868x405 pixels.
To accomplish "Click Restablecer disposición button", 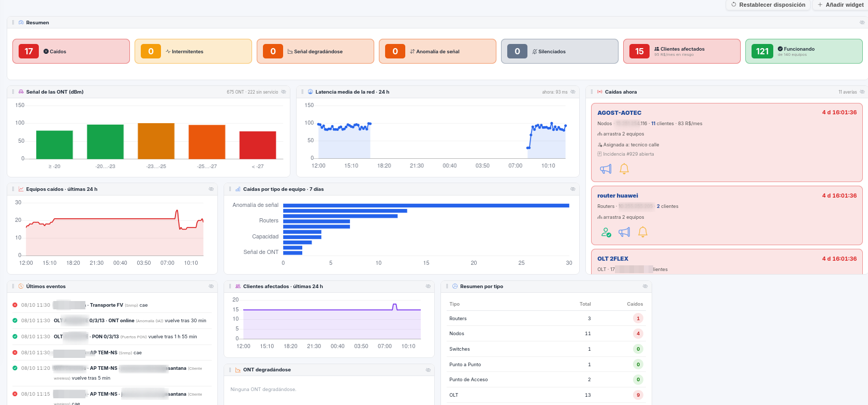I will coord(768,5).
